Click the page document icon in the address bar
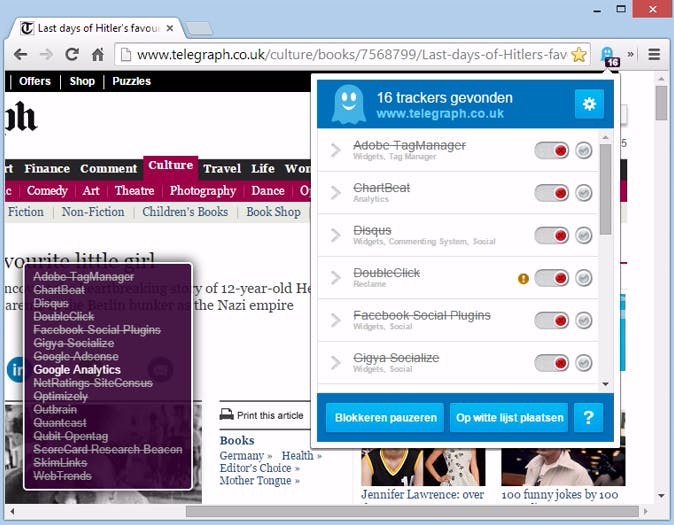The height and width of the screenshot is (525, 674). 126,55
